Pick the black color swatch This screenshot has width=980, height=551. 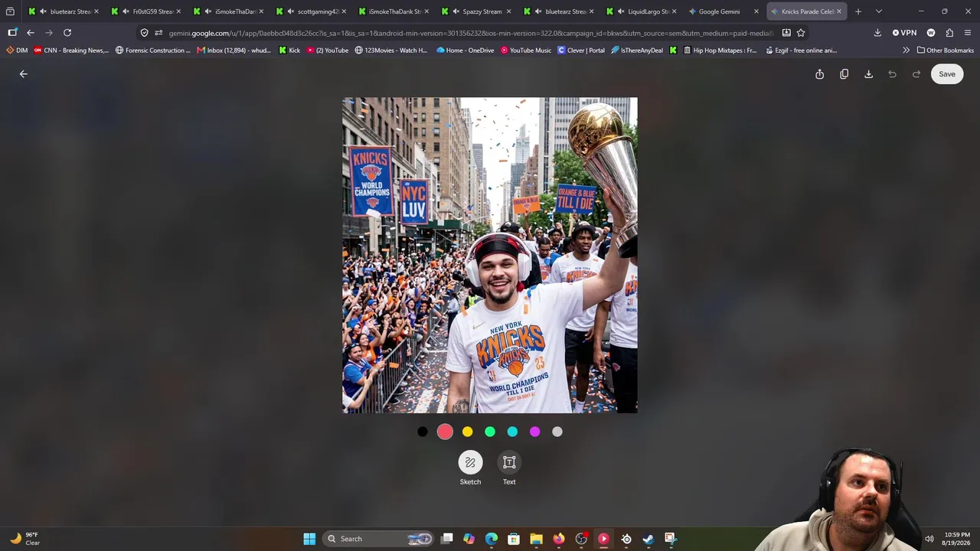tap(423, 432)
